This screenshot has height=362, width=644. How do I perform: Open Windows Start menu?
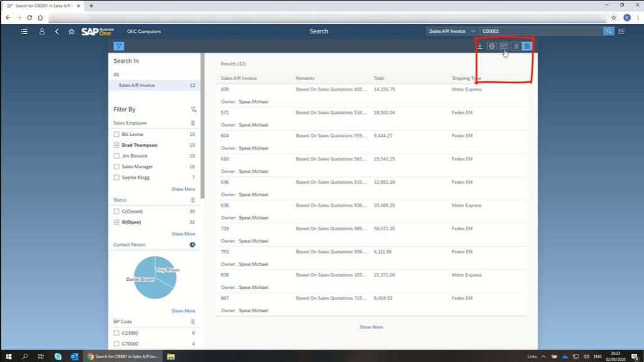tap(9, 356)
